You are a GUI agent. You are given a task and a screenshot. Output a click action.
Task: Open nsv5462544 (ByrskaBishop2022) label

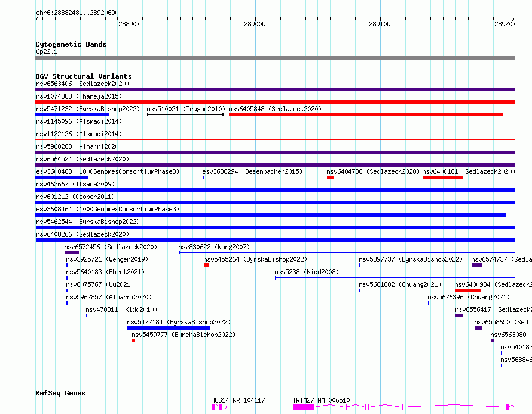(x=88, y=222)
